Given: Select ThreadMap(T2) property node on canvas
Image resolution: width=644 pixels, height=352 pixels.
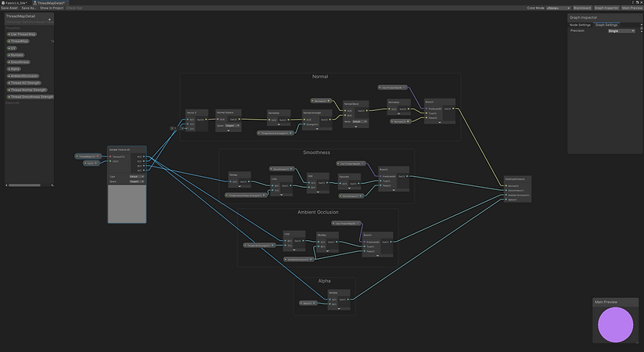Looking at the screenshot, I should [x=88, y=156].
